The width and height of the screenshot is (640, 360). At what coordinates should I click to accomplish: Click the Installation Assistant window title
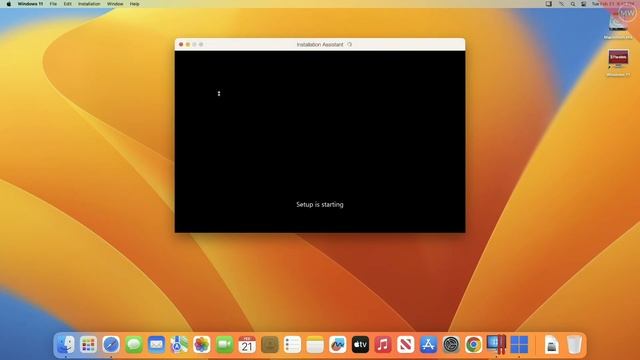320,44
